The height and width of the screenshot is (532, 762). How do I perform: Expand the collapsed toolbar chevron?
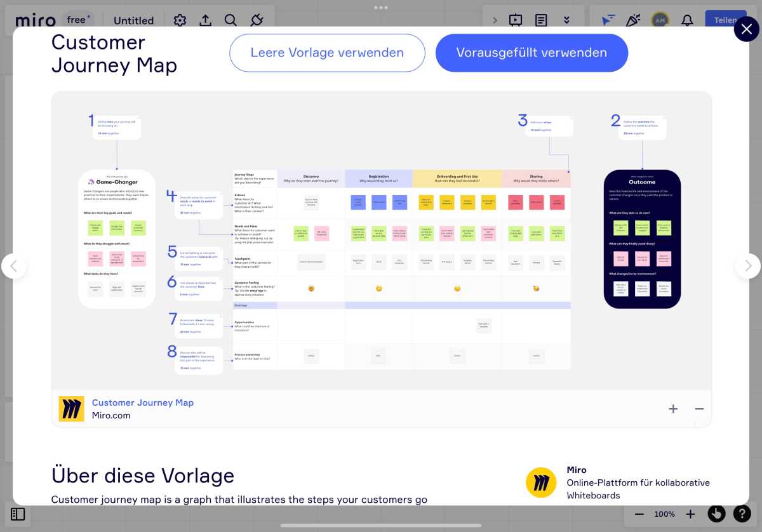[x=495, y=20]
